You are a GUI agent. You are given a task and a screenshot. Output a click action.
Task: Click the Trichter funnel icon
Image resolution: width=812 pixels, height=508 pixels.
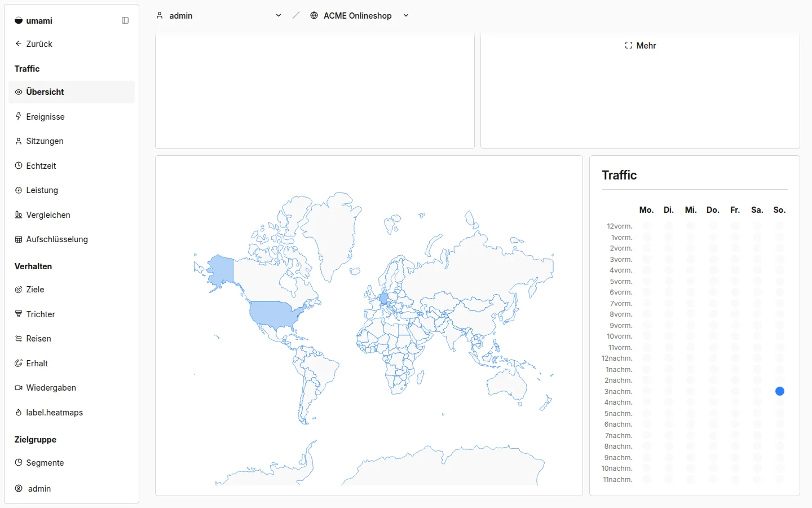19,314
